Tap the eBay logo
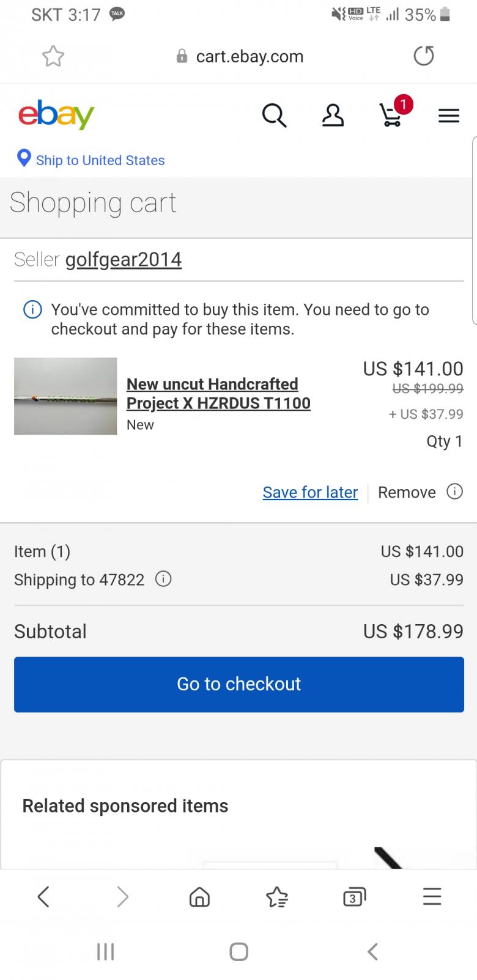 pyautogui.click(x=56, y=114)
